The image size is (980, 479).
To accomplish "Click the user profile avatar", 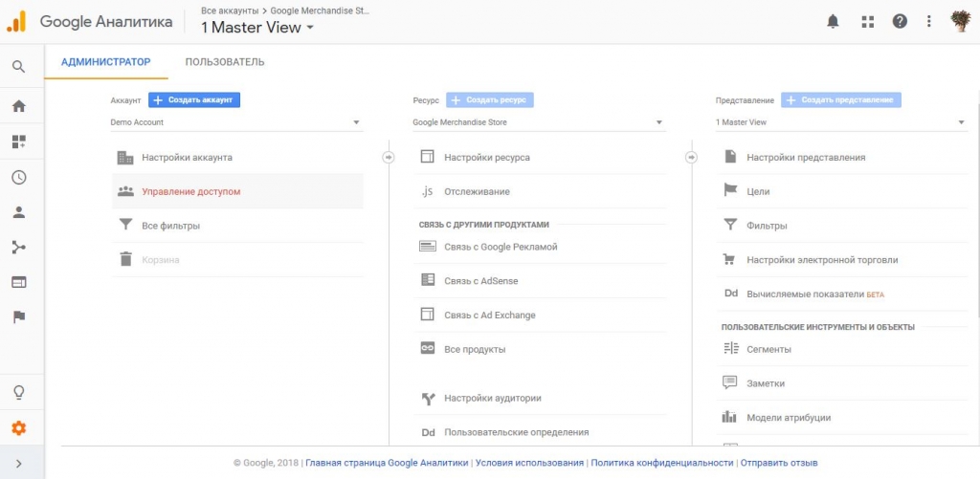I will pos(960,22).
